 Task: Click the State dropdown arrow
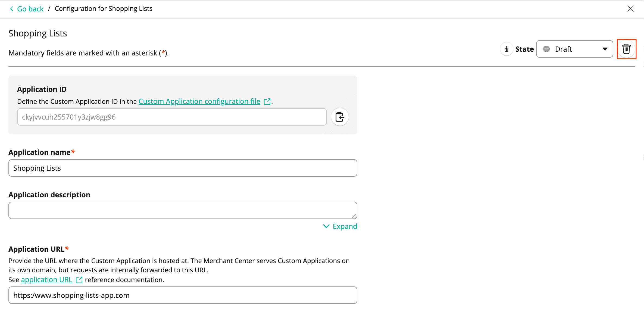605,49
